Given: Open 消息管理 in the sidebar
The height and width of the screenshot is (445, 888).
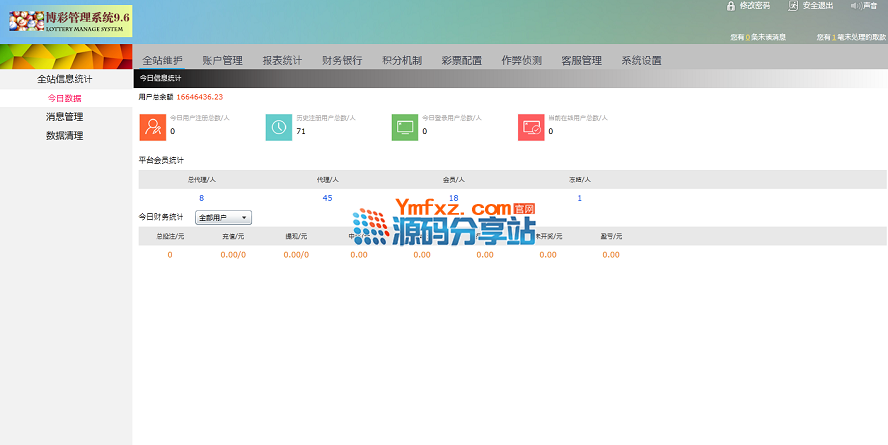Looking at the screenshot, I should click(65, 117).
